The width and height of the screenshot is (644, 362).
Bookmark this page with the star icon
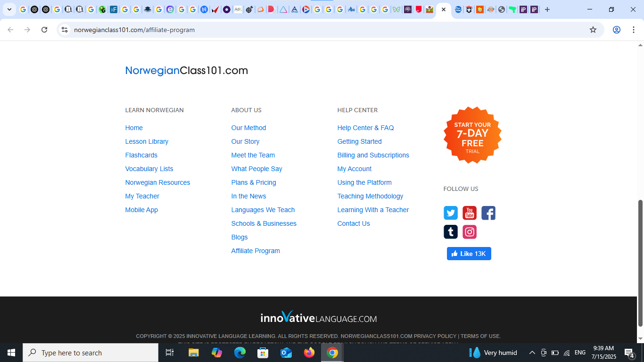point(593,30)
